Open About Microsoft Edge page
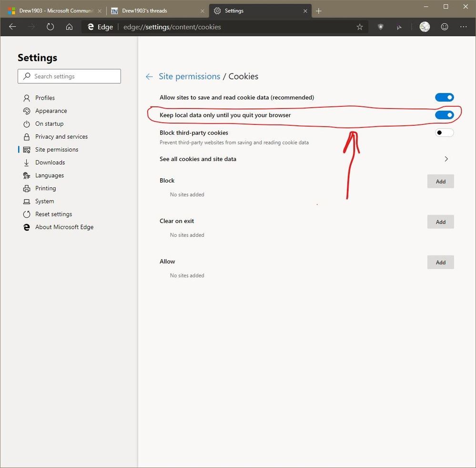 pyautogui.click(x=64, y=227)
